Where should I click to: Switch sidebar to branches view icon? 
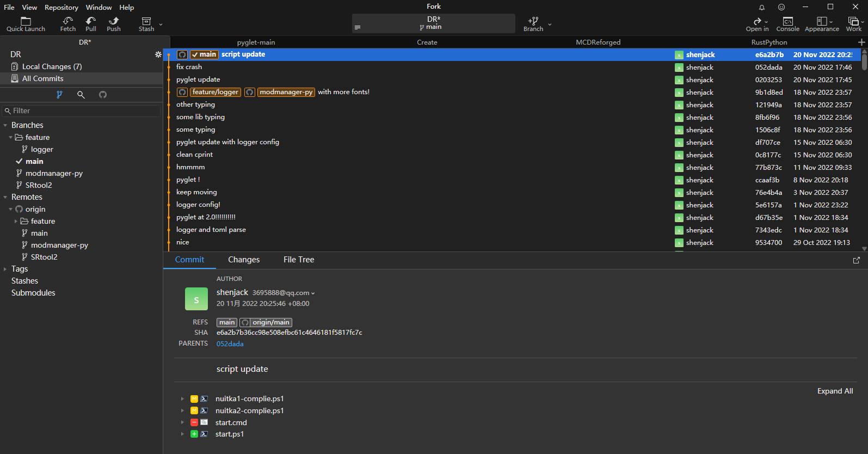(x=59, y=95)
